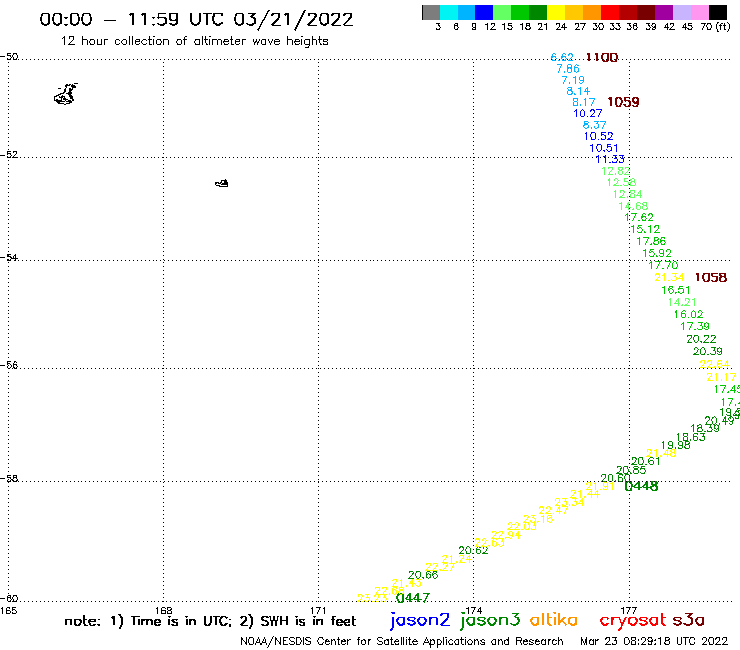Click the wave height value 17.62
Image resolution: width=740 pixels, height=650 pixels.
point(639,217)
